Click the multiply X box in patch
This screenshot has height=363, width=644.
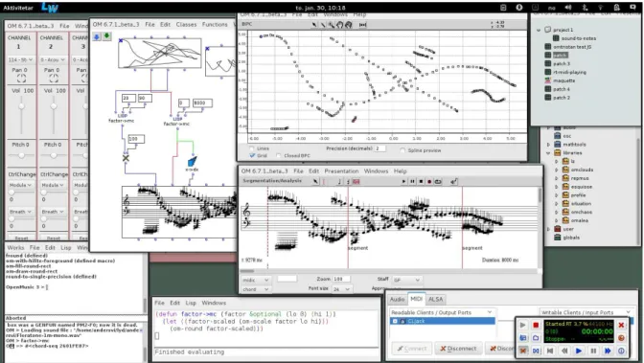(126, 158)
